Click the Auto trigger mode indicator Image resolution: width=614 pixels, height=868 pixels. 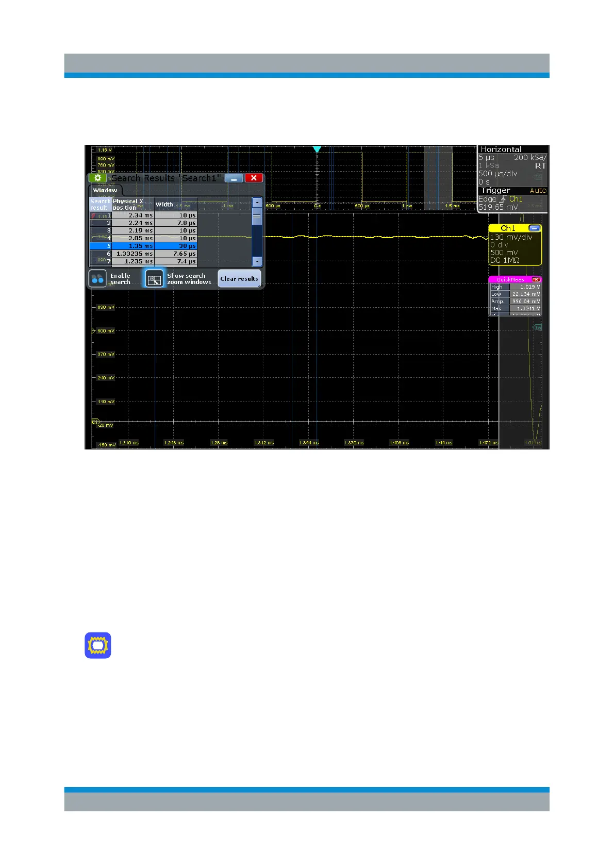coord(538,191)
